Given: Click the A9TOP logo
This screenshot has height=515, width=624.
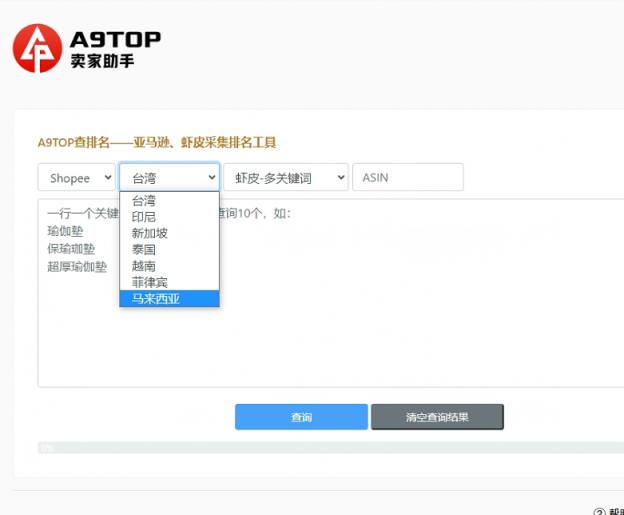Looking at the screenshot, I should coord(86,48).
